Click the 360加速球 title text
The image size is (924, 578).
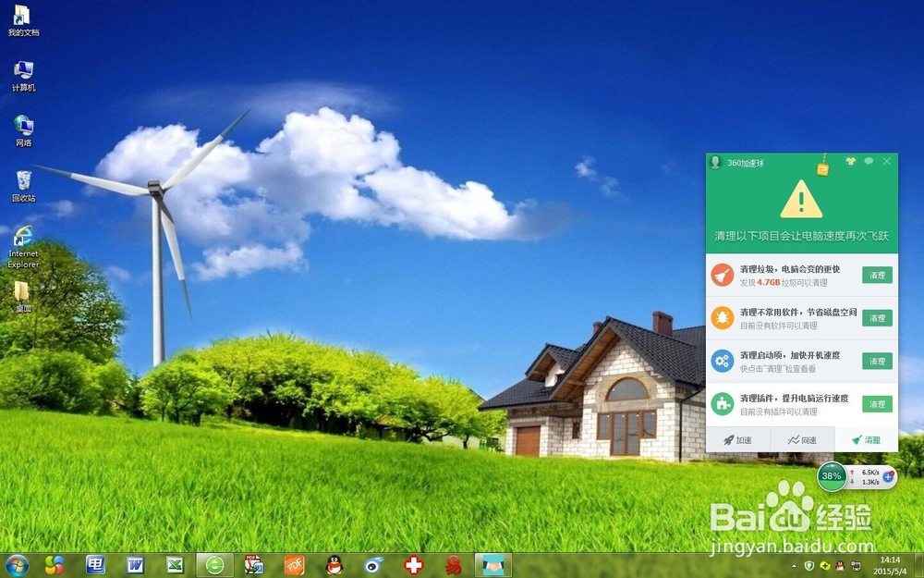tap(746, 163)
